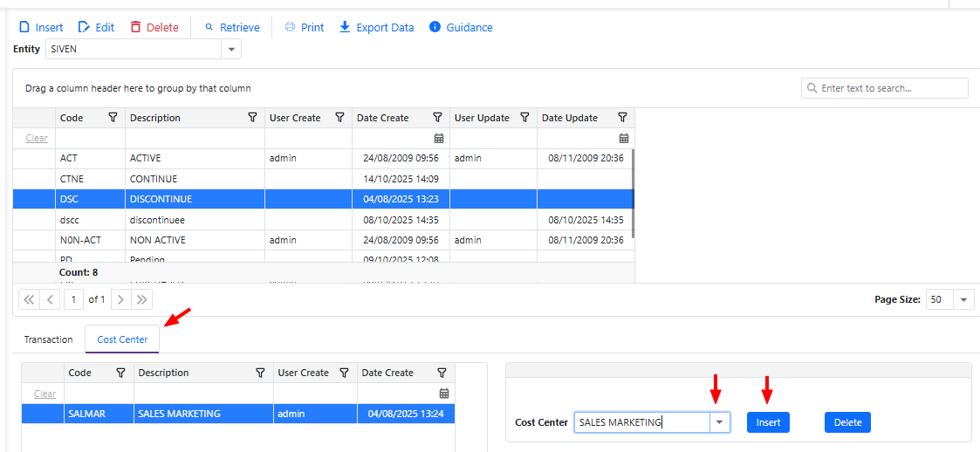Open filter for Date Update column
The height and width of the screenshot is (452, 980).
coord(622,118)
